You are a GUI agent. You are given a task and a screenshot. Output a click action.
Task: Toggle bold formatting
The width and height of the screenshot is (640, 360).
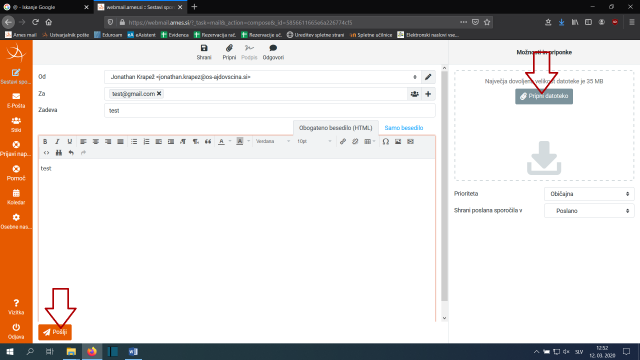[45, 141]
